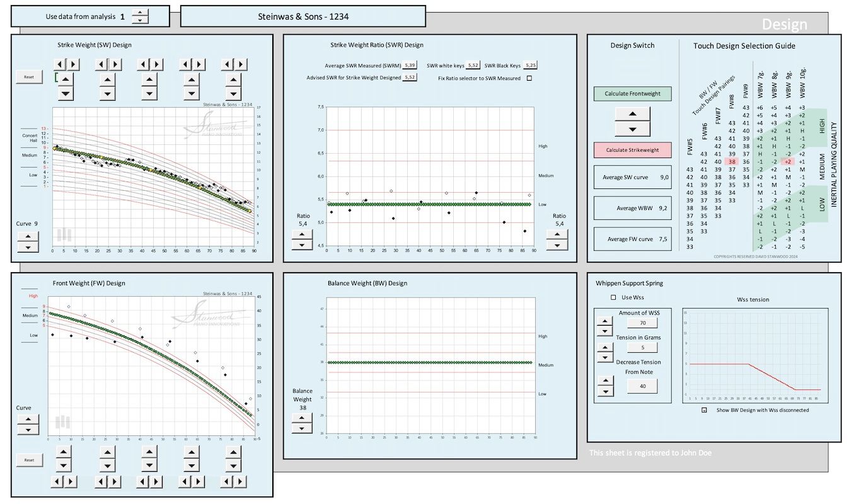Image resolution: width=849 pixels, height=504 pixels.
Task: Decrease Balance Weight 38 with down arrow
Action: tap(302, 428)
